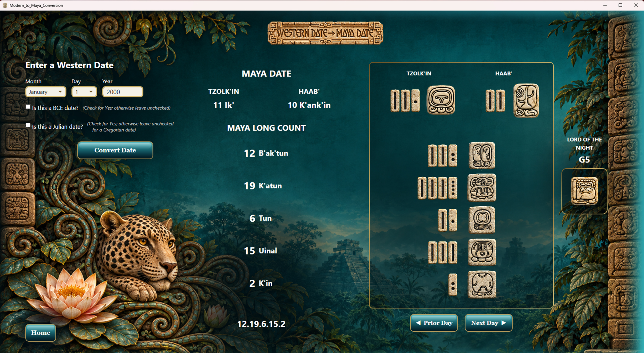
Task: Click the Western Date to Maya Date banner
Action: click(x=325, y=33)
